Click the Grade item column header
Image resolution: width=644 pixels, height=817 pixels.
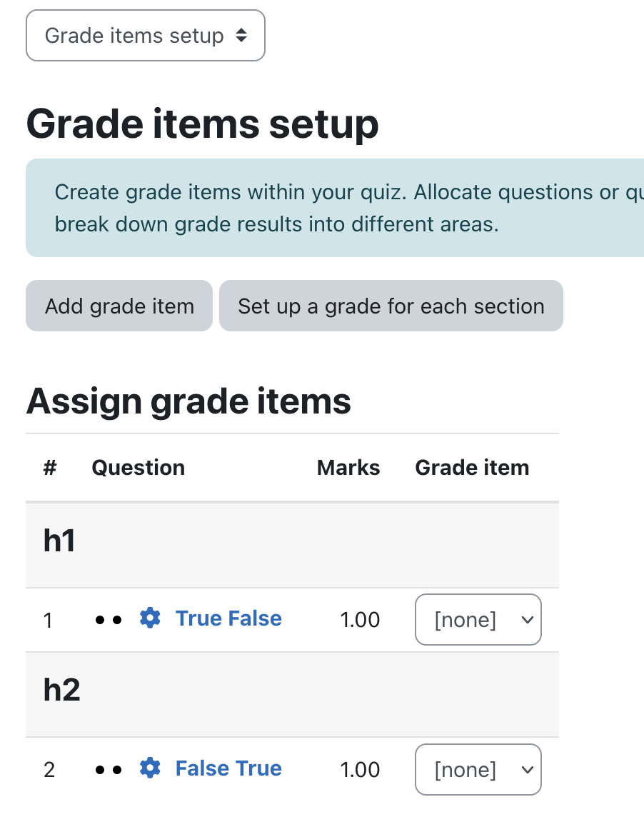472,467
